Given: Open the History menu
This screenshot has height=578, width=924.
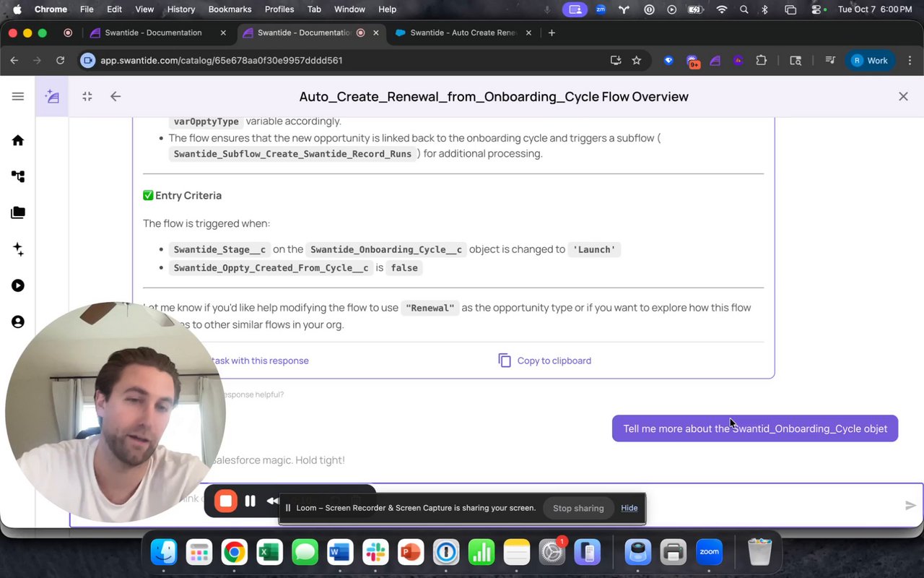Looking at the screenshot, I should click(x=180, y=9).
